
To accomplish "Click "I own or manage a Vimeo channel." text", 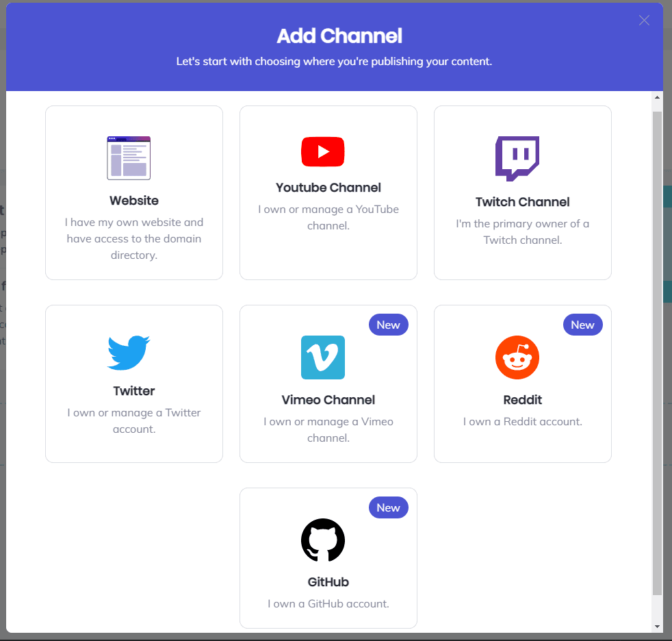I will [328, 430].
